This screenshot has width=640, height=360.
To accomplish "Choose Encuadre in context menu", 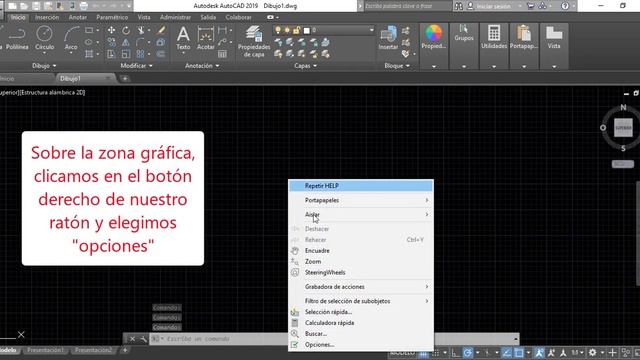I will point(361,251).
